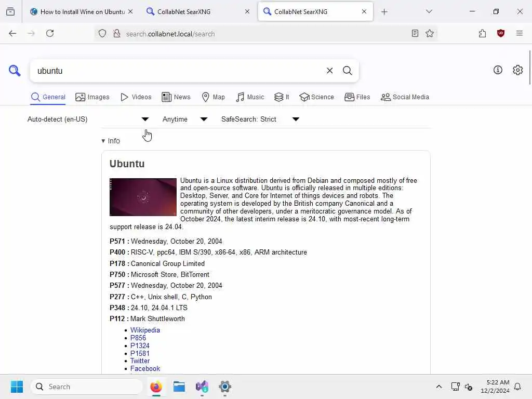The height and width of the screenshot is (399, 532).
Task: Open the Extensions puzzle icon
Action: tap(482, 33)
